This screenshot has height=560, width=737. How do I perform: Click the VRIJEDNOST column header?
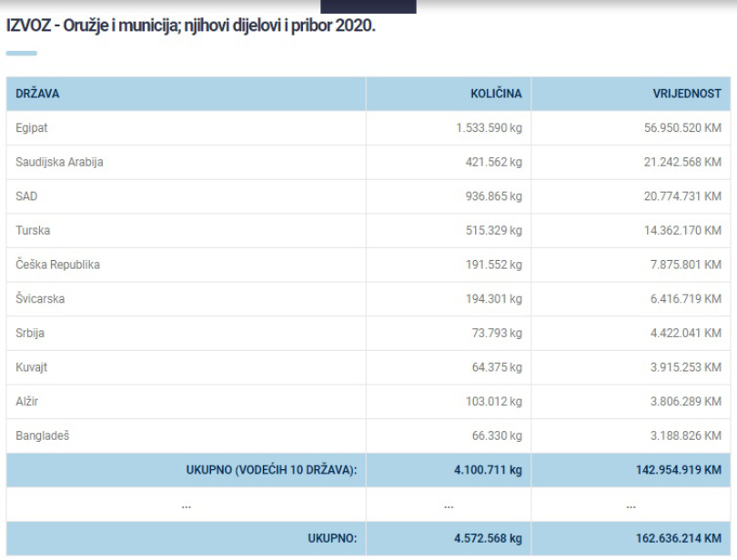coord(631,94)
